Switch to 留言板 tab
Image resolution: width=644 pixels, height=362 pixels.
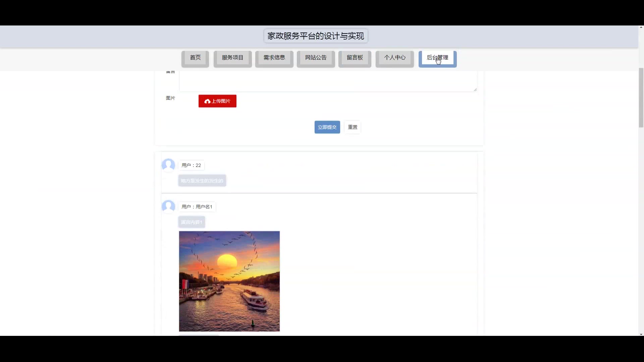(355, 58)
